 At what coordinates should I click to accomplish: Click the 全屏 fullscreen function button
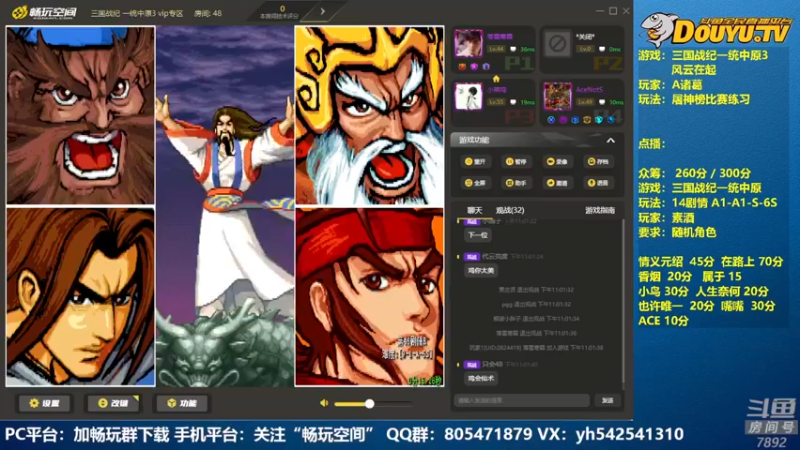tap(475, 183)
